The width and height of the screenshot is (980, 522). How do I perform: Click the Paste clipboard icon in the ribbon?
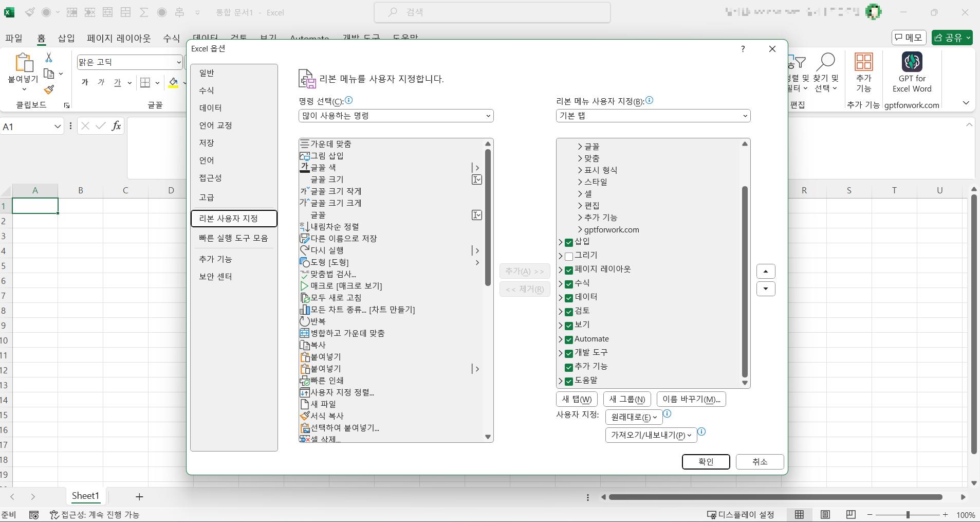(24, 62)
